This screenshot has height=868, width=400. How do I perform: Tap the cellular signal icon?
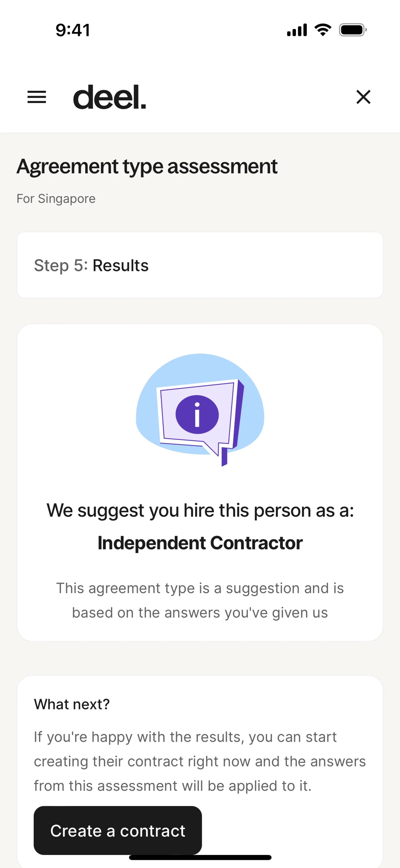click(x=297, y=30)
